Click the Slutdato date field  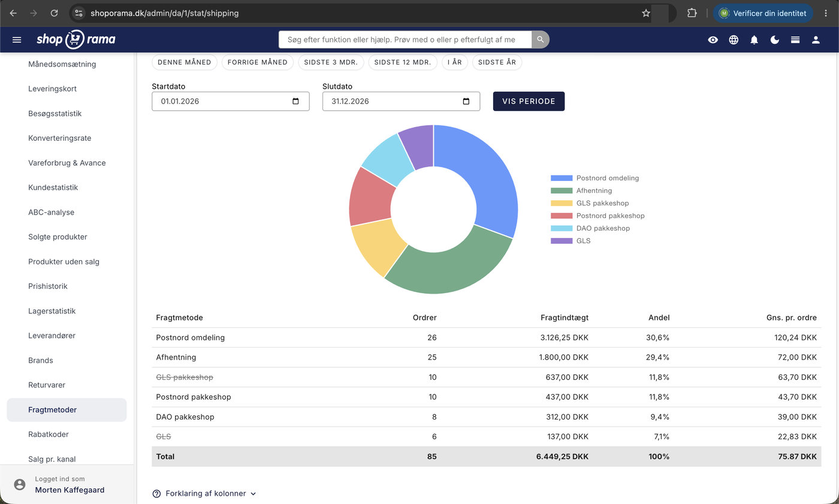click(401, 101)
